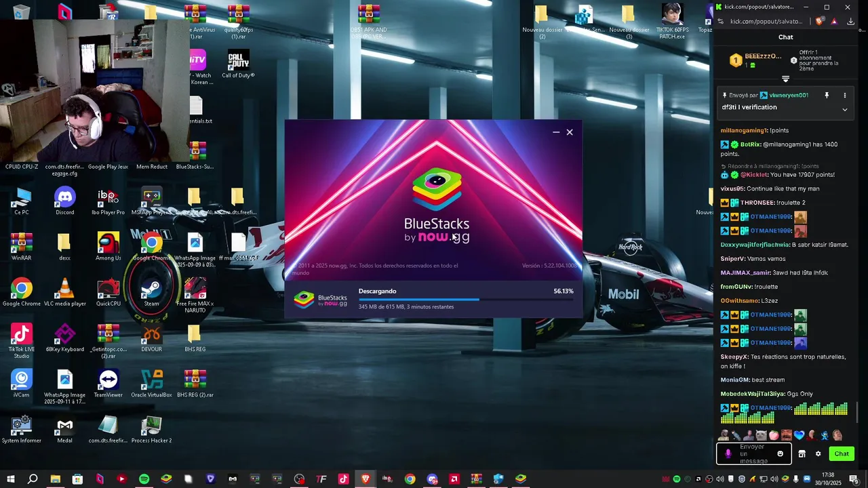Open Oracle VirtualBox desktop shortcut
This screenshot has width=868, height=488.
[x=151, y=383]
